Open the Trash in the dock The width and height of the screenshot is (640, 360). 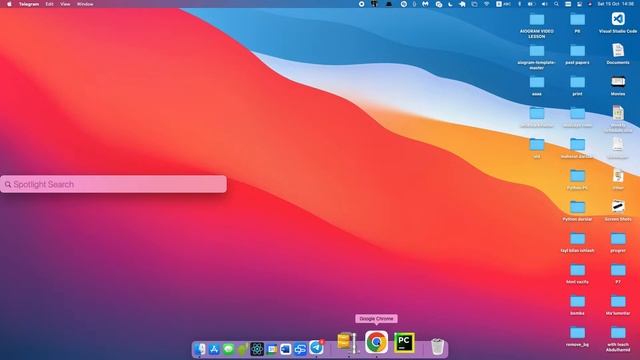(x=437, y=347)
